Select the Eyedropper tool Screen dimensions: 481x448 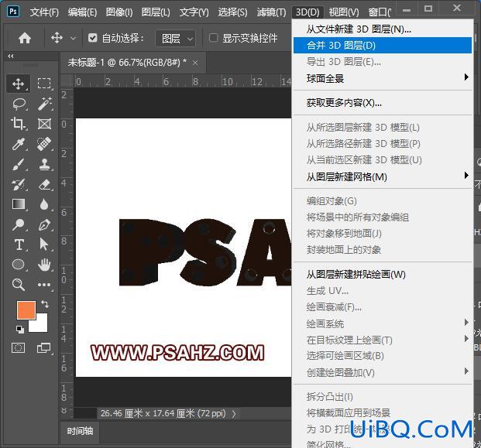pyautogui.click(x=18, y=144)
